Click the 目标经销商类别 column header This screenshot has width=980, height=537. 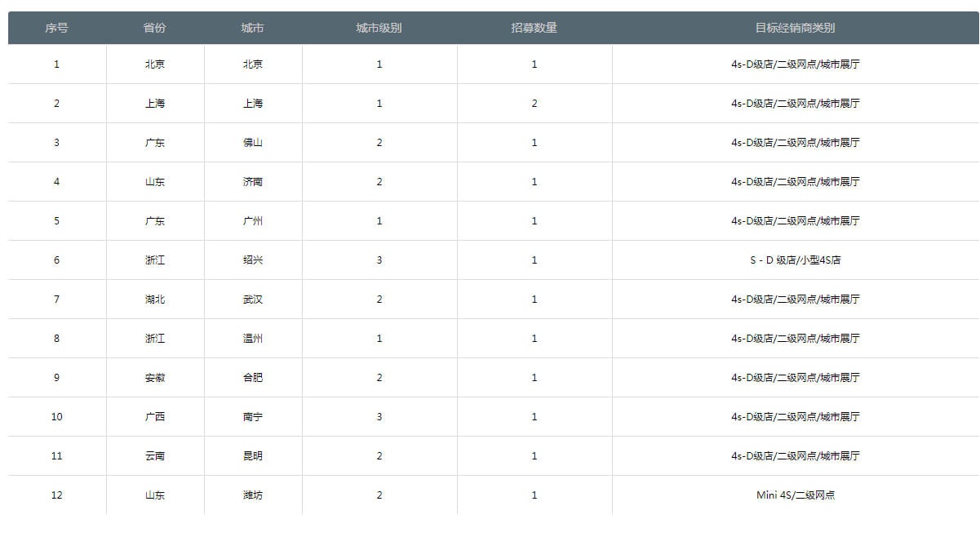pyautogui.click(x=795, y=28)
